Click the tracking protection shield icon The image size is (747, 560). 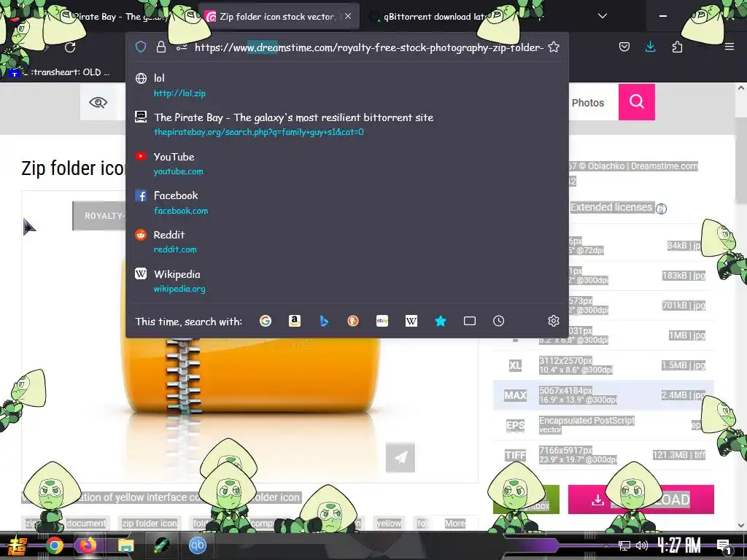tap(141, 47)
